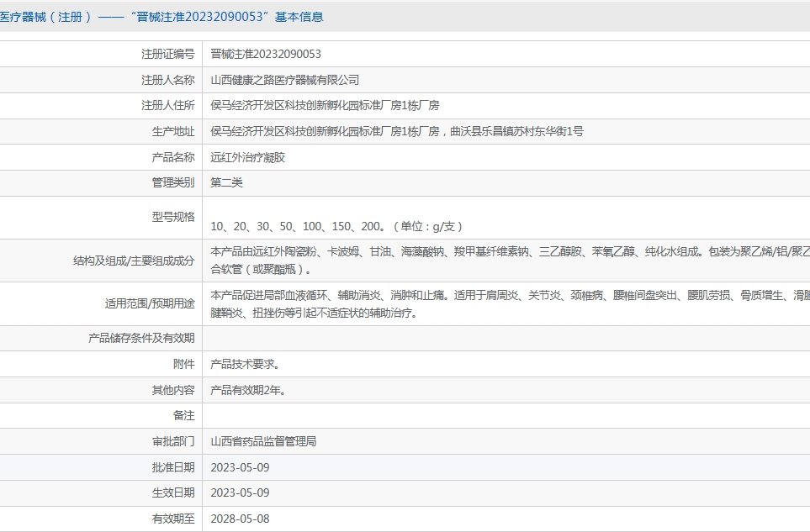Select the 产品名称 label
The width and height of the screenshot is (810, 532).
click(173, 157)
